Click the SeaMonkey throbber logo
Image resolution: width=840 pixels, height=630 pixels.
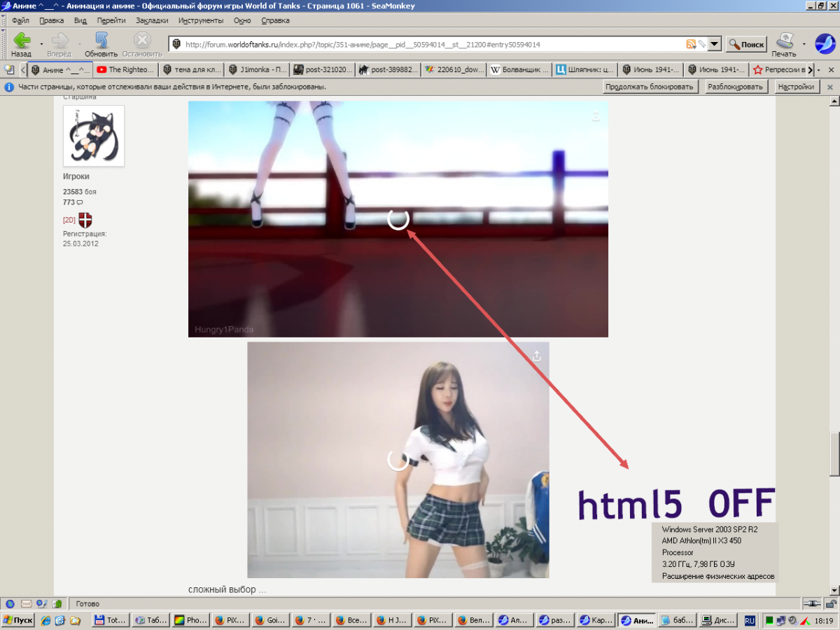pos(825,43)
